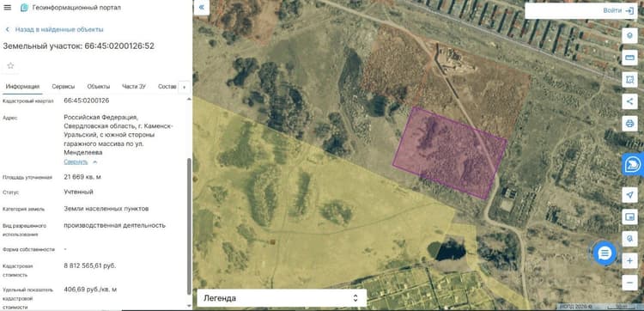Image resolution: width=644 pixels, height=311 pixels.
Task: Add parcel to favorites with star icon
Action: 10,66
